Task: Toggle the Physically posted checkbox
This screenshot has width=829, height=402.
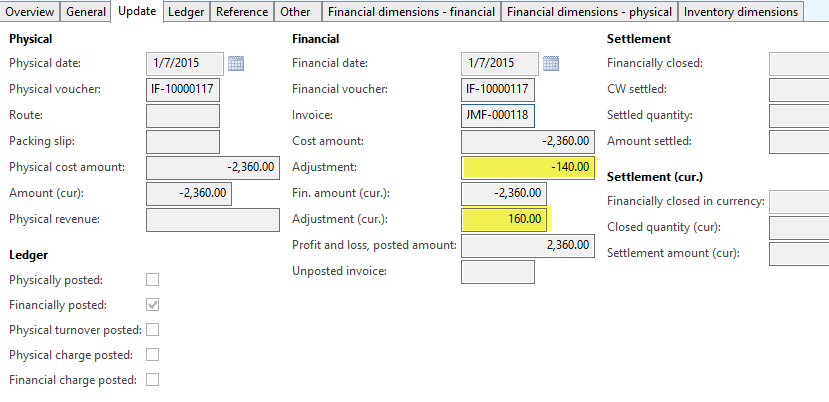Action: 153,279
